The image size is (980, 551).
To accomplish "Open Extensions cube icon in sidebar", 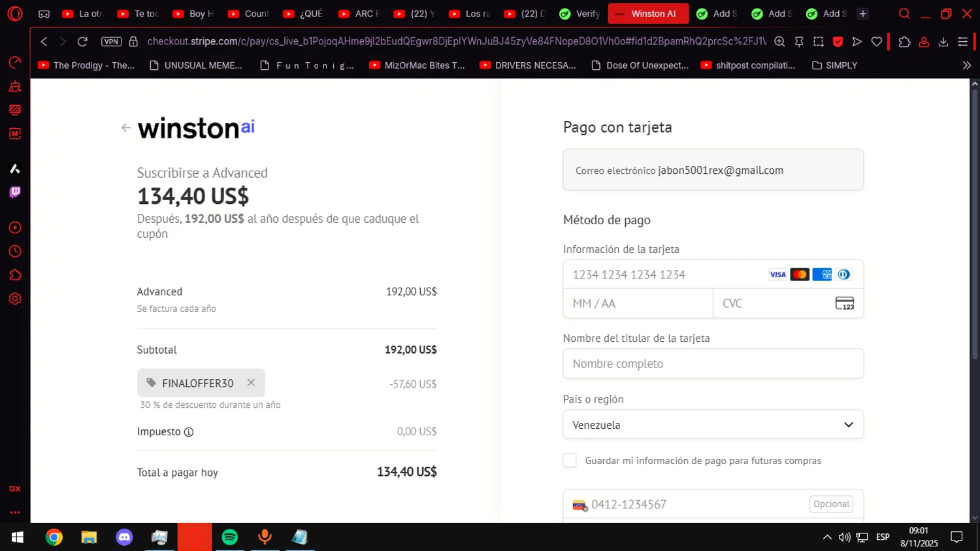I will [14, 275].
